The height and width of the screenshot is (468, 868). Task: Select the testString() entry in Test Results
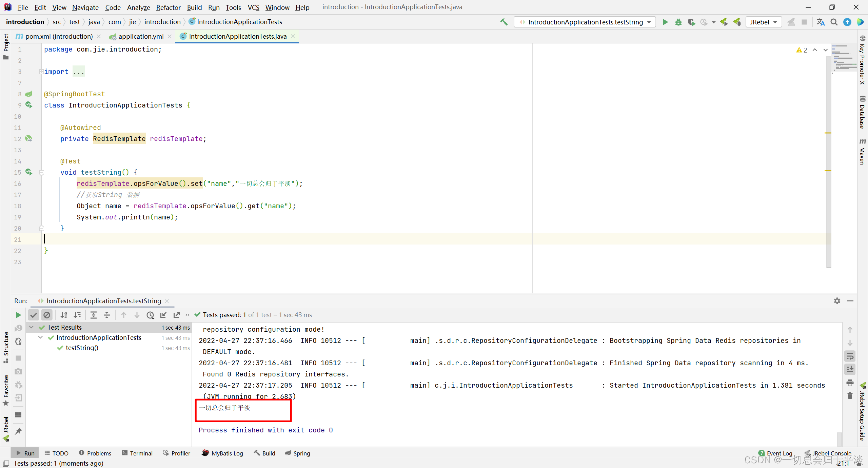82,348
